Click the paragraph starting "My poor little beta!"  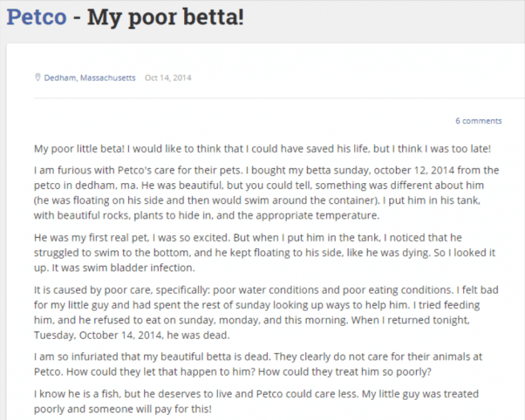click(262, 148)
